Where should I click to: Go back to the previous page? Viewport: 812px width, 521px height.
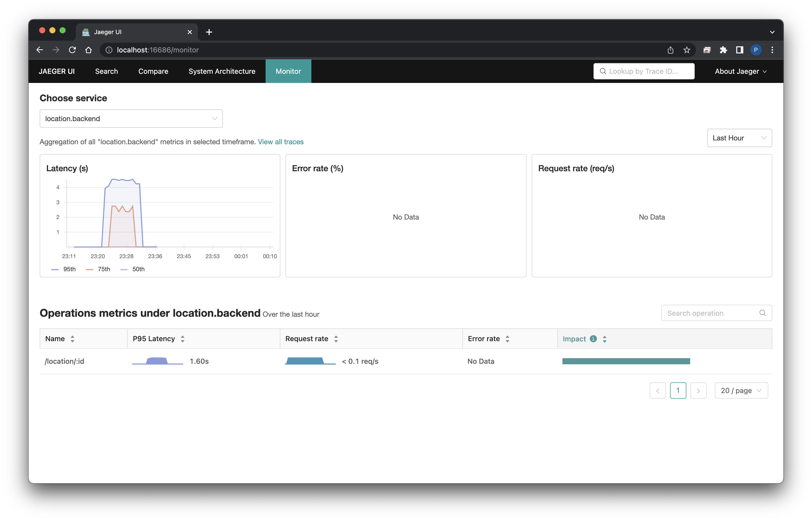pos(40,50)
